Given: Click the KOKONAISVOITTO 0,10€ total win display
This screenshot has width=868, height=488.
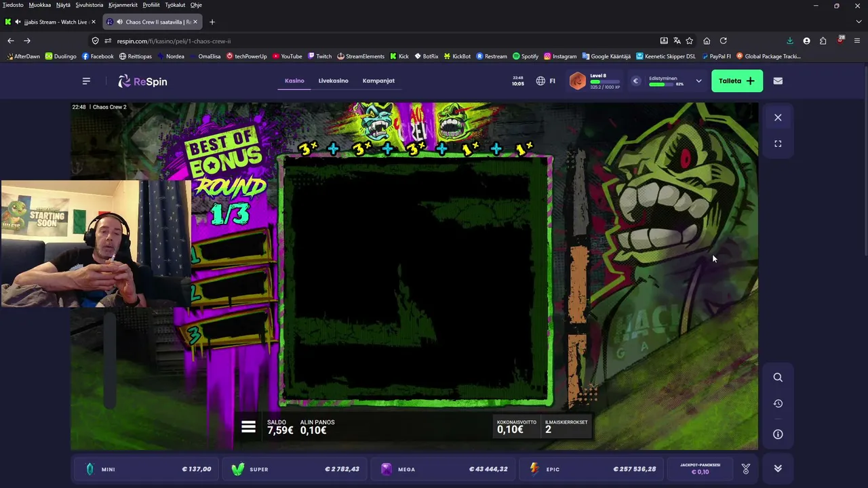Looking at the screenshot, I should [x=516, y=426].
